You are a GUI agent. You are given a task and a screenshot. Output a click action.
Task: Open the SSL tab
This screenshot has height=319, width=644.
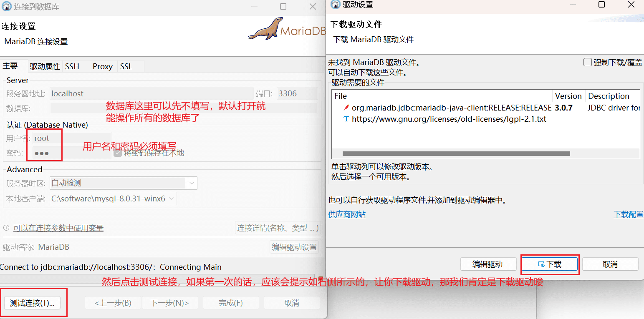[x=126, y=66]
